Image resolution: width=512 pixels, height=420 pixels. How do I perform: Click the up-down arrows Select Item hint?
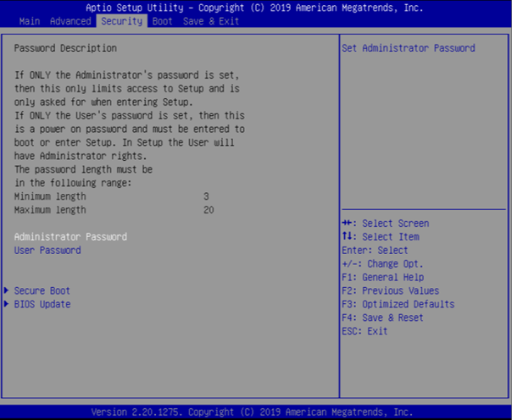coord(380,237)
